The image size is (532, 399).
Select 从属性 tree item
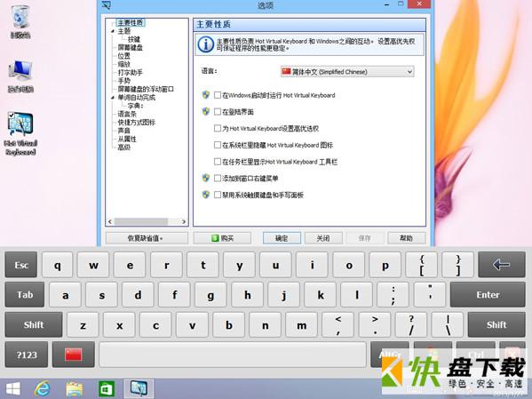pyautogui.click(x=127, y=139)
